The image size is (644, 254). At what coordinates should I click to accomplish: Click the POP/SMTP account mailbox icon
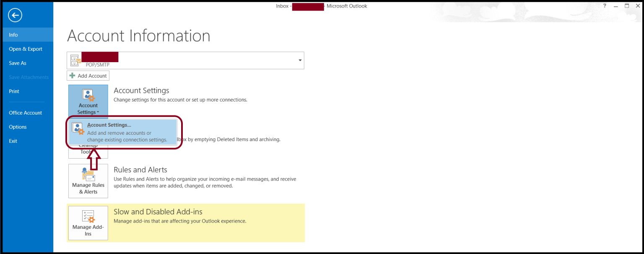76,60
